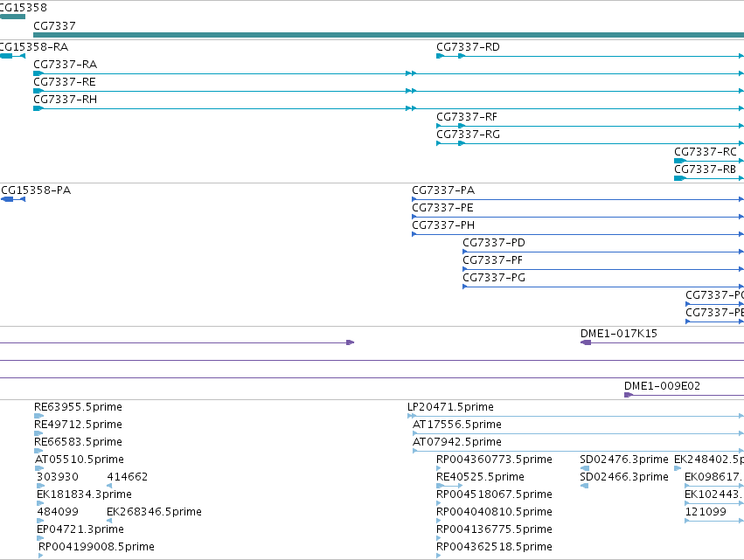Click the CG7337-RF transcript label
This screenshot has width=744, height=560.
[x=467, y=117]
